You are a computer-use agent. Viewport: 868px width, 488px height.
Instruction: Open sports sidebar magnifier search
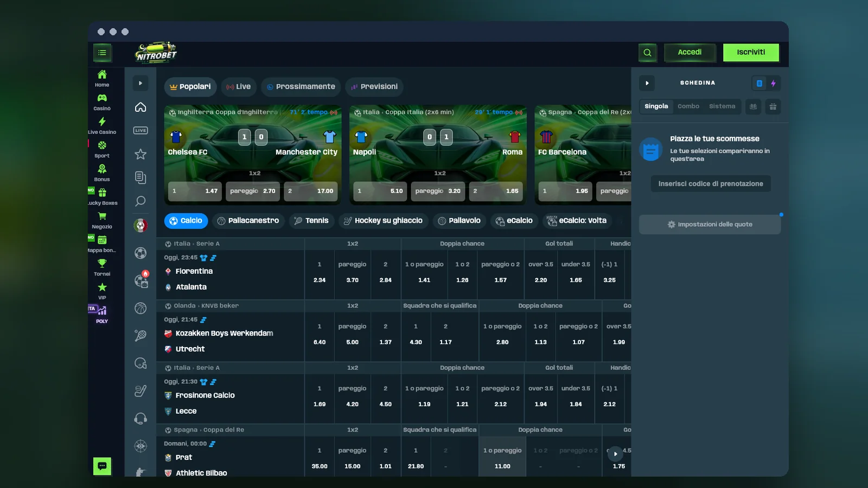click(141, 201)
